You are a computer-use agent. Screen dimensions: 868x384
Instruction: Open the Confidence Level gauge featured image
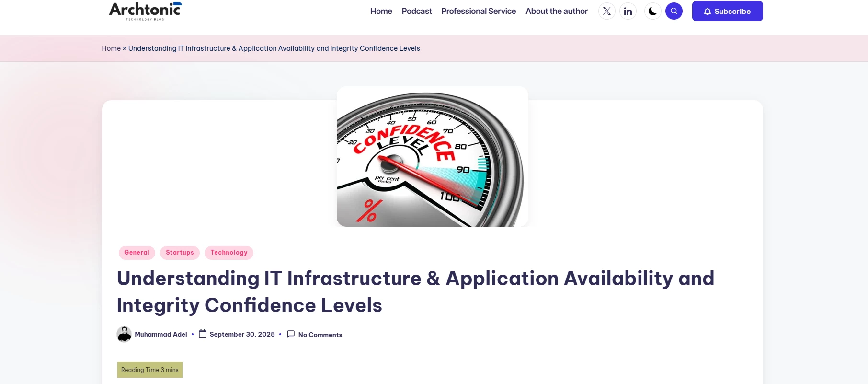433,156
